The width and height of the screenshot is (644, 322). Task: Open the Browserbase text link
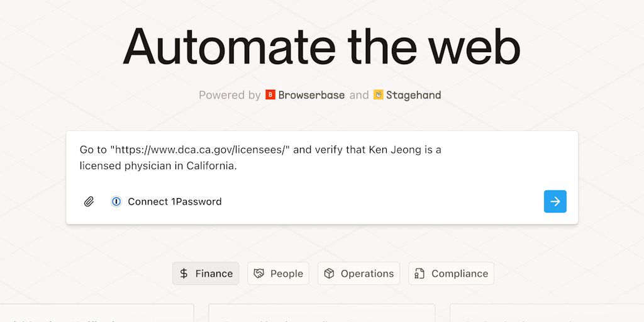click(x=311, y=95)
